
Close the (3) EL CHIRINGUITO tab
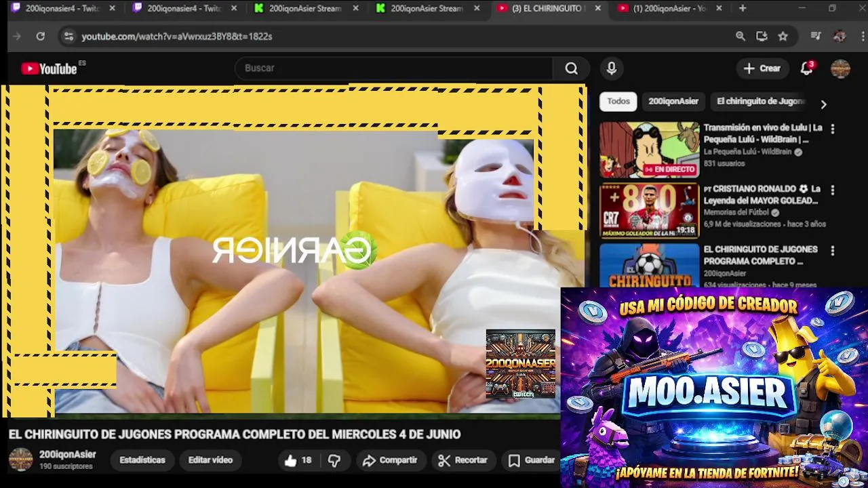tap(597, 9)
